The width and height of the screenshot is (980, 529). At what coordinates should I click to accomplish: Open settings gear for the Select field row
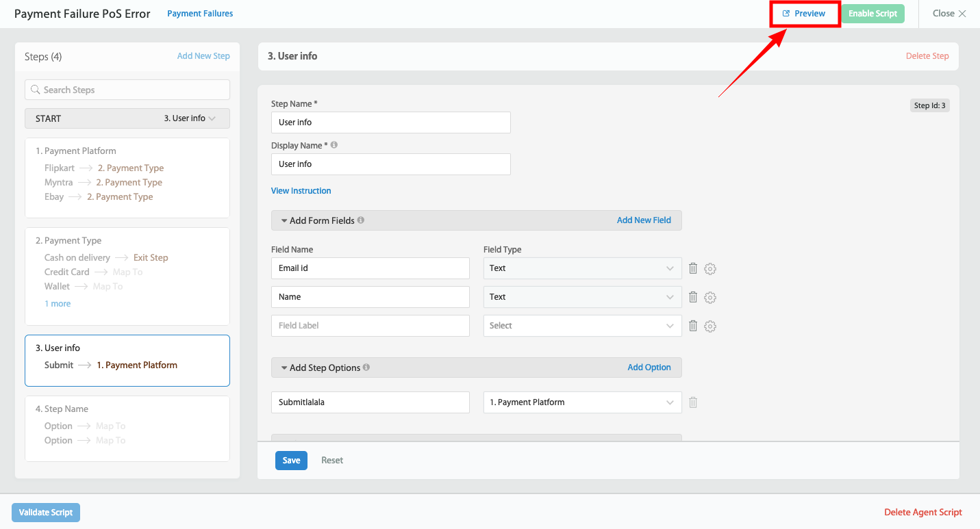tap(710, 326)
